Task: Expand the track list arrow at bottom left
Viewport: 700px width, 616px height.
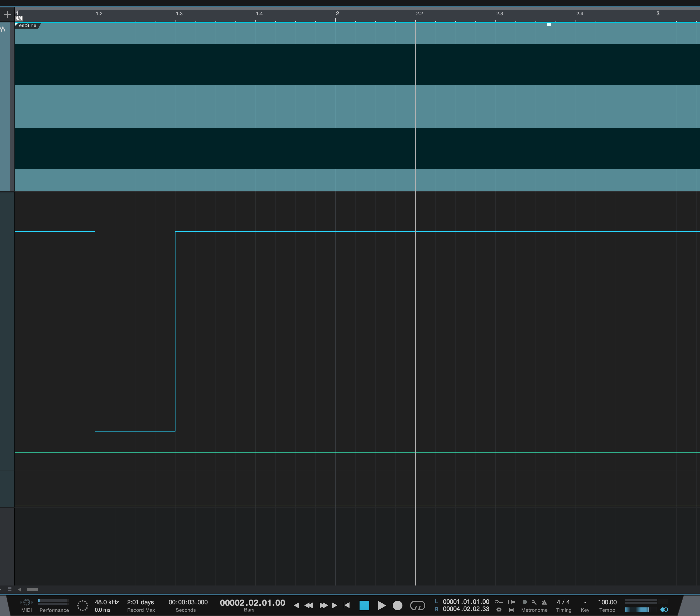Action: [x=20, y=590]
